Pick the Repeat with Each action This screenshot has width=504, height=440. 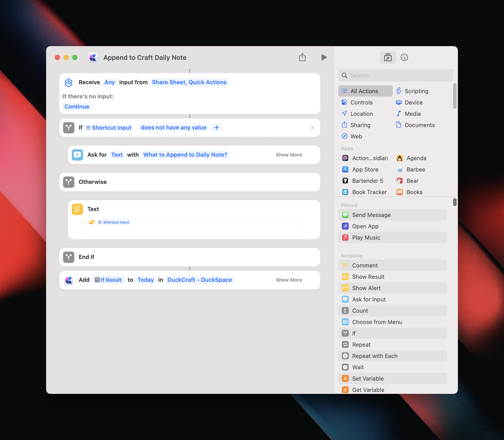(x=393, y=356)
